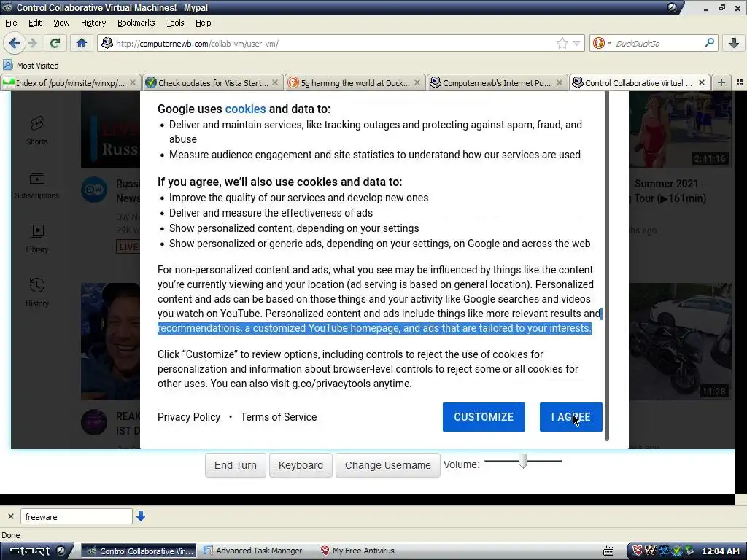Close the Index of /pub/winsite tab
The image size is (747, 560).
(x=133, y=83)
